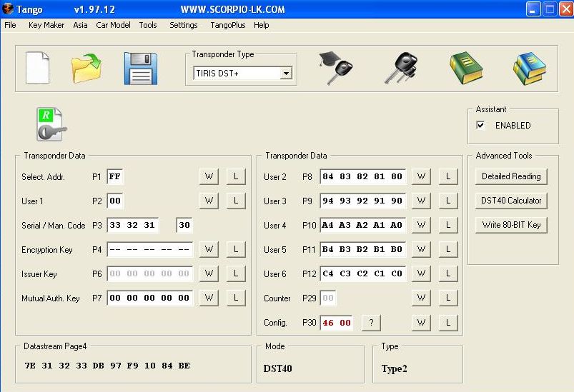Image resolution: width=574 pixels, height=392 pixels.
Task: Click the Detailed Reading button
Action: 511,176
